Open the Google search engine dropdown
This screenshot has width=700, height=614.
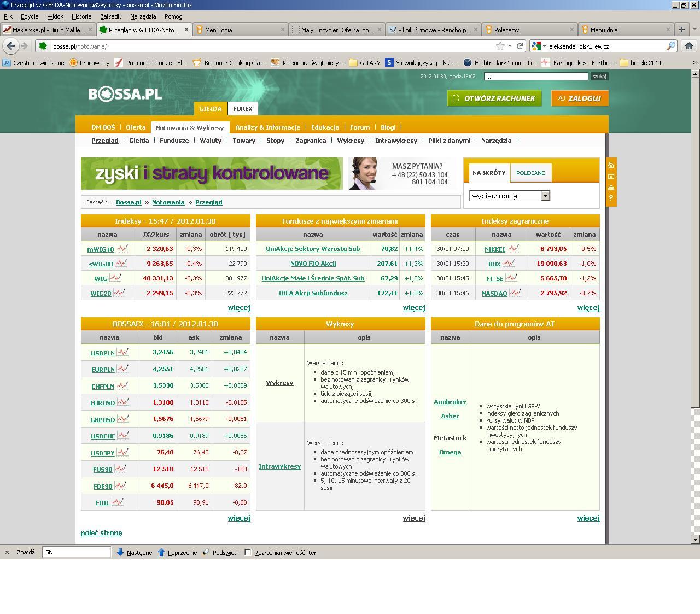tap(539, 46)
